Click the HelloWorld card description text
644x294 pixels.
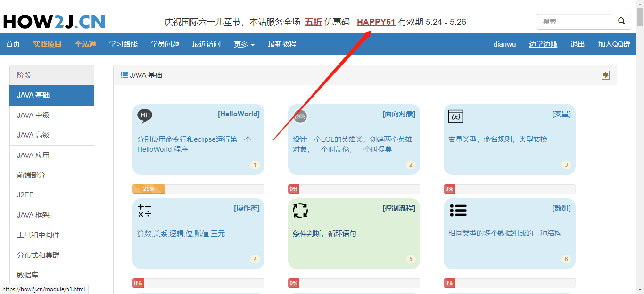tap(194, 144)
